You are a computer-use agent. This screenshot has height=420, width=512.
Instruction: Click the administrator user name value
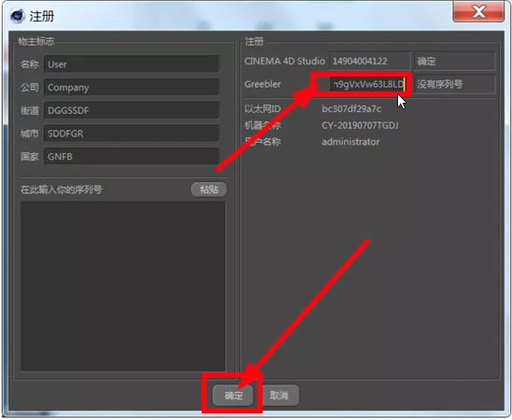point(350,142)
